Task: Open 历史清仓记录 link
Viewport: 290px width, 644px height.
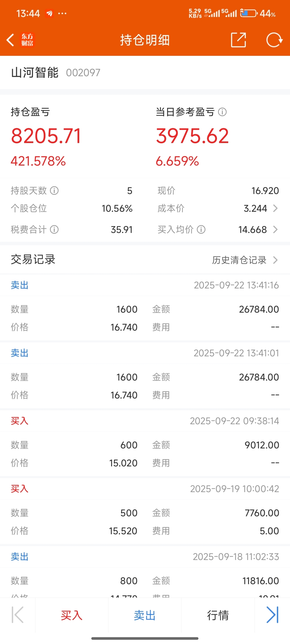Action: [x=239, y=260]
